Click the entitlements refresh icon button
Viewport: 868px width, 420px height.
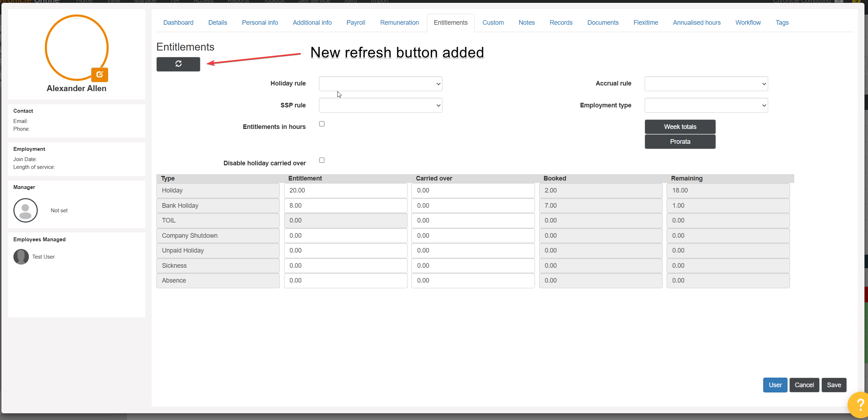178,64
